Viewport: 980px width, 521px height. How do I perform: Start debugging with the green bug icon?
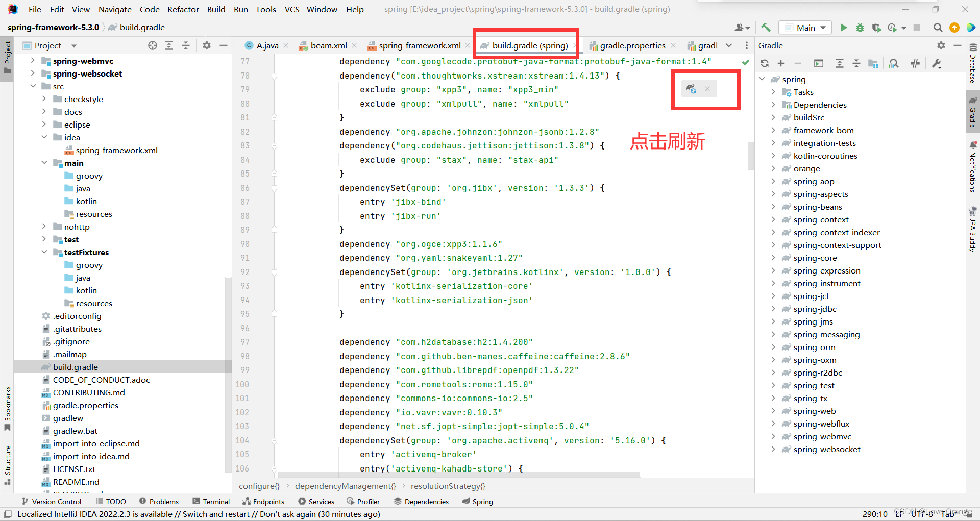(860, 28)
